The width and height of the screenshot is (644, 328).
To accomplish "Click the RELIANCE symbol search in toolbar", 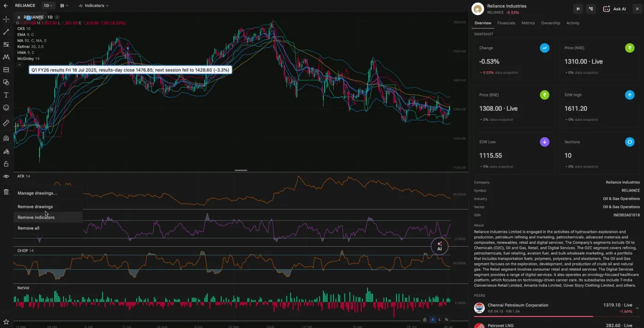I will pos(25,6).
